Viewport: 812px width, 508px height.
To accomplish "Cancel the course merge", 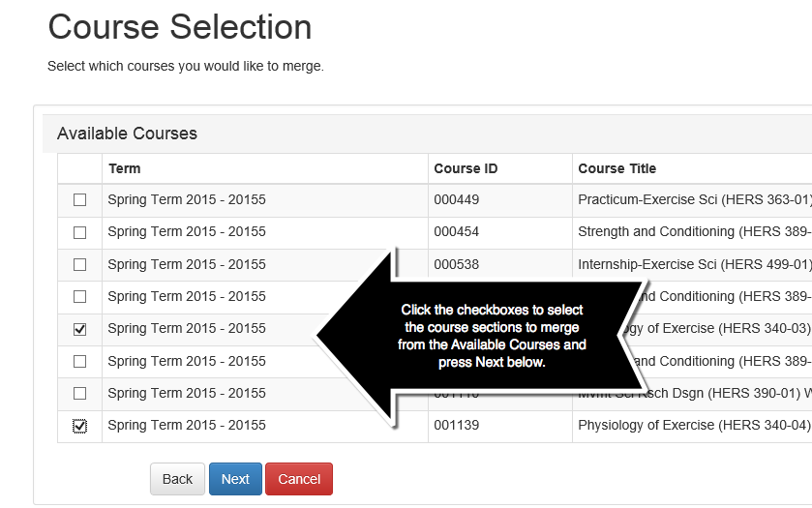I will (299, 479).
